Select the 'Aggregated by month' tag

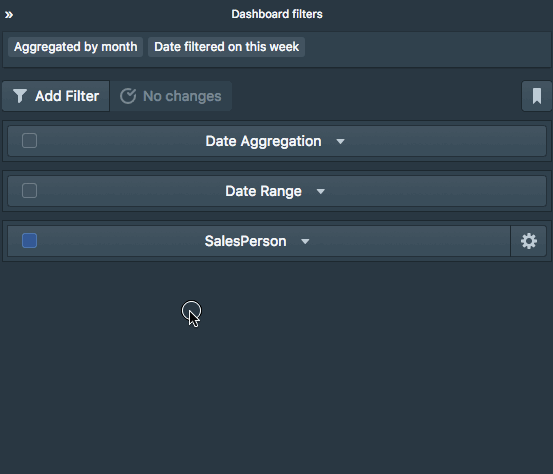point(75,47)
